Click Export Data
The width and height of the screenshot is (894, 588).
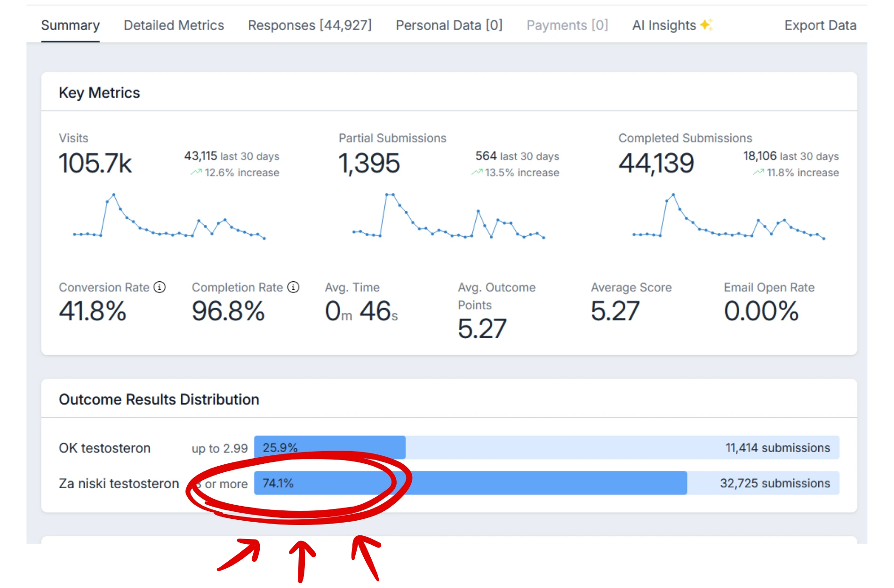coord(820,25)
